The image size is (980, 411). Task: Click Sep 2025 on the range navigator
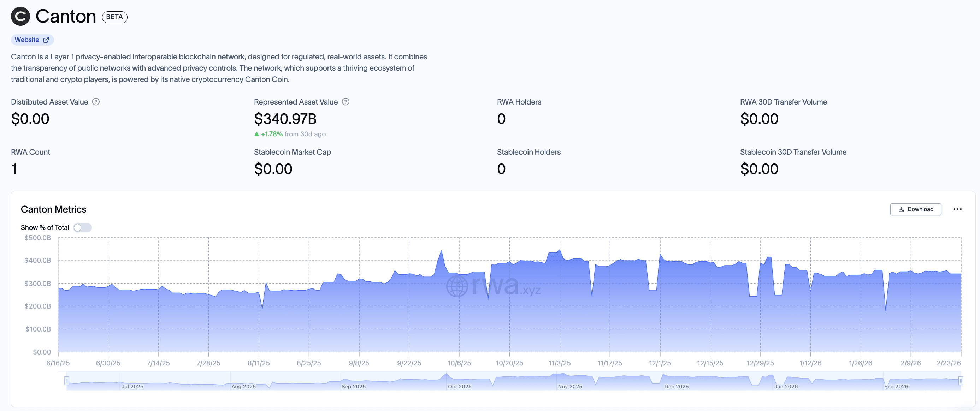(353, 386)
